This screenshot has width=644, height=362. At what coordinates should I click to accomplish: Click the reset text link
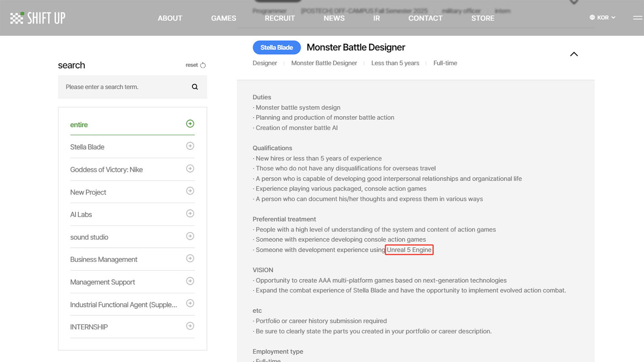(192, 65)
